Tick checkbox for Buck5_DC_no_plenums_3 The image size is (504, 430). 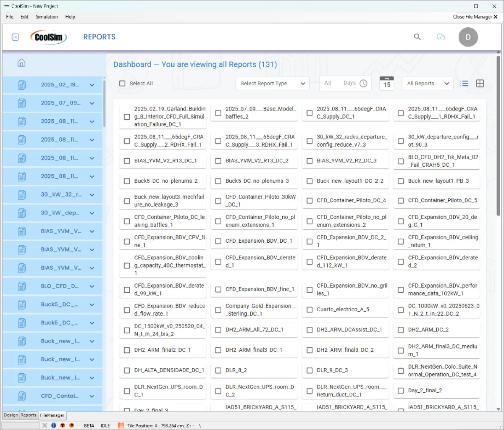pyautogui.click(x=218, y=181)
